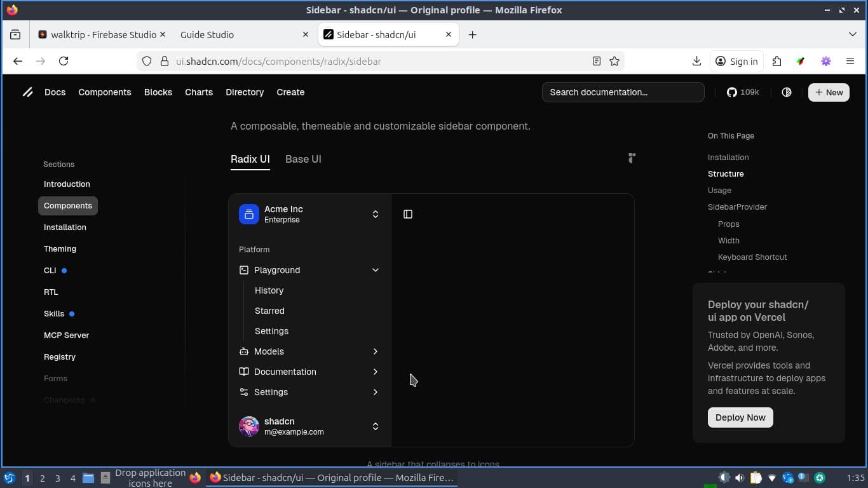List all open tabs dropdown
The width and height of the screenshot is (868, 488).
click(853, 34)
